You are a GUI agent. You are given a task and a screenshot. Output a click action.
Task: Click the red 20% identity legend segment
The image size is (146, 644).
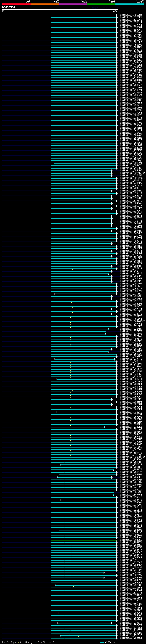tap(16, 4)
